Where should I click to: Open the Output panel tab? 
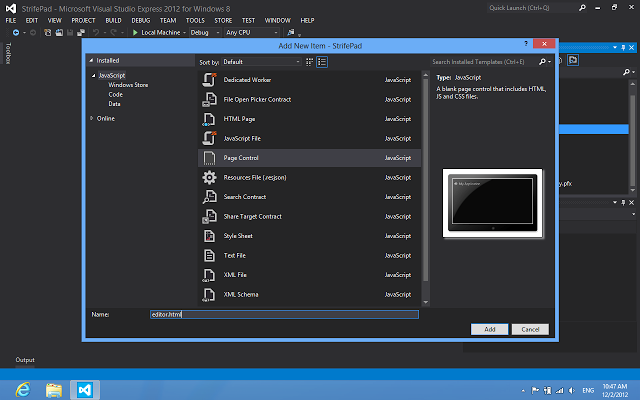click(25, 360)
